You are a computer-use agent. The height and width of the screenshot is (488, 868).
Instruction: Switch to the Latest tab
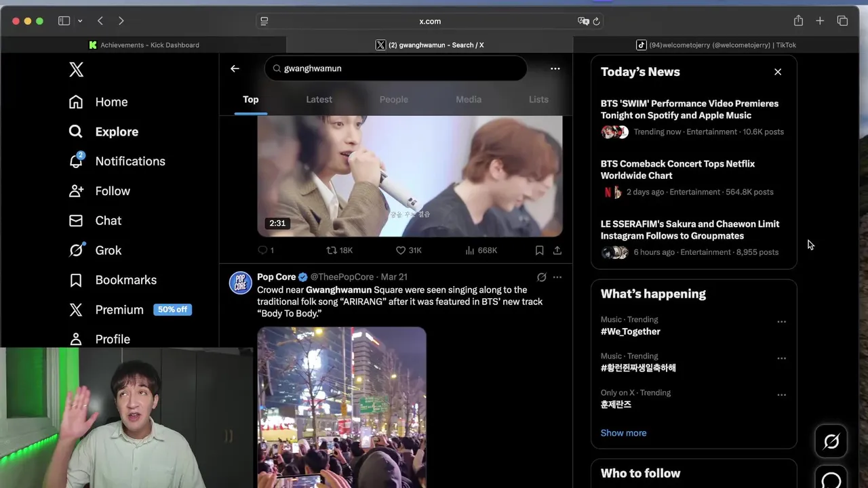[x=319, y=100]
